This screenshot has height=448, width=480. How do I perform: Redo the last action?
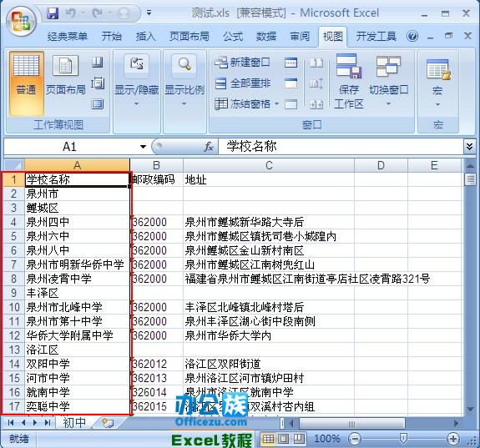pyautogui.click(x=98, y=13)
